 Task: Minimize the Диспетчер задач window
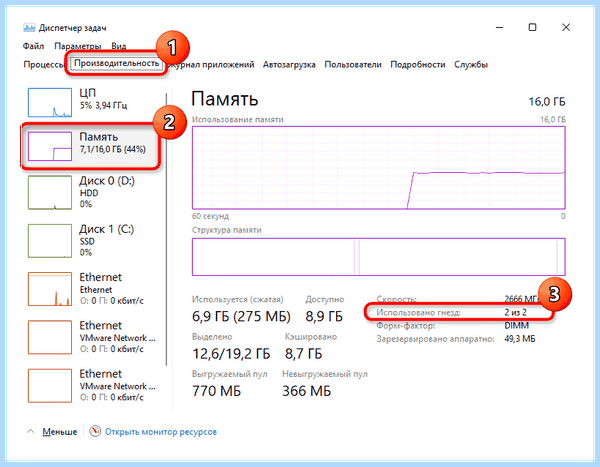(x=499, y=27)
